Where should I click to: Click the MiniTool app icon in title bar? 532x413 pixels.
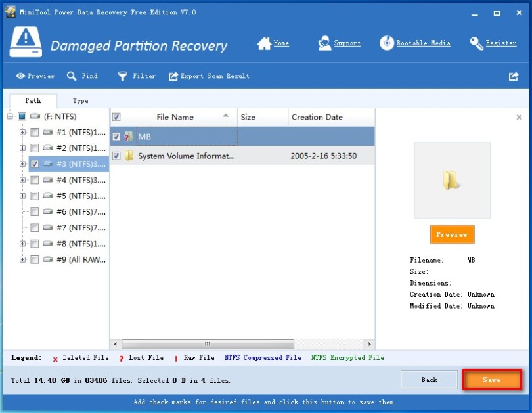(11, 12)
